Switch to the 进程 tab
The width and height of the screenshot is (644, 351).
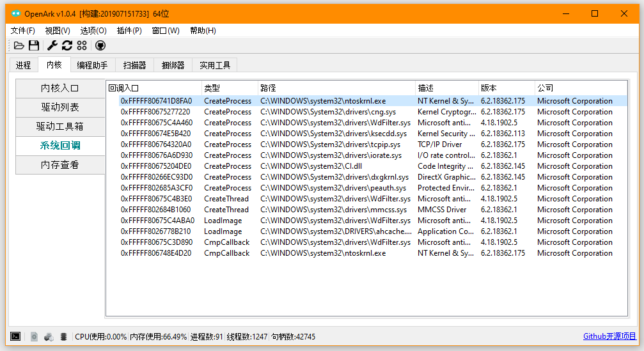pos(24,65)
